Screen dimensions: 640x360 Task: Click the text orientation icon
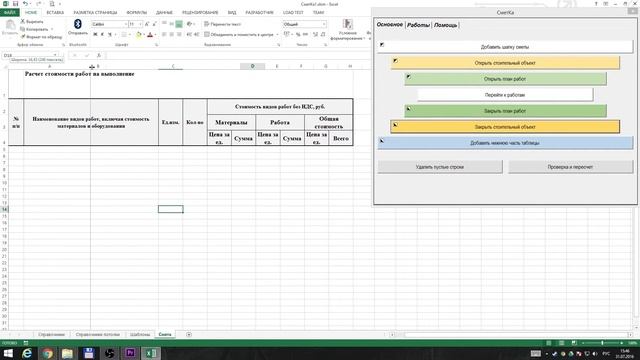[x=189, y=24]
